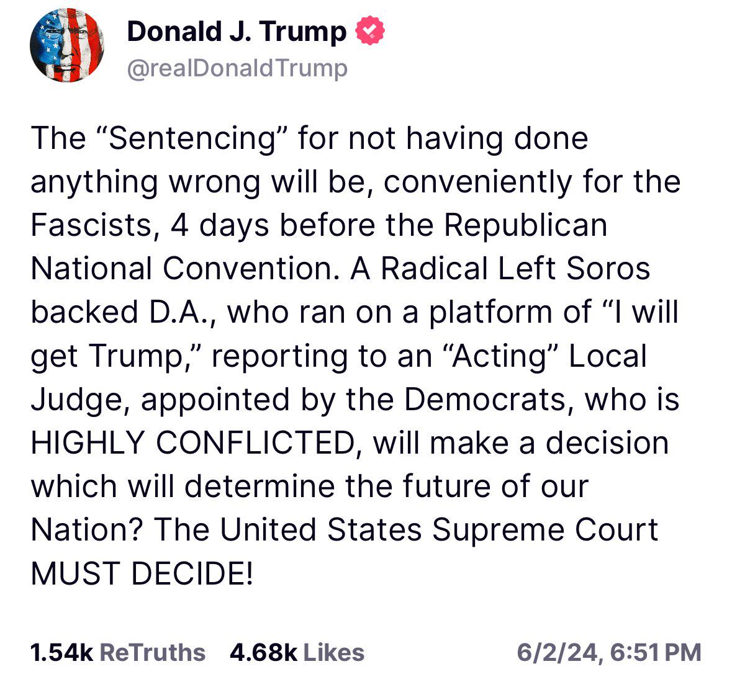Click the Supreme Court phrase
The image size is (732, 700).
[544, 530]
